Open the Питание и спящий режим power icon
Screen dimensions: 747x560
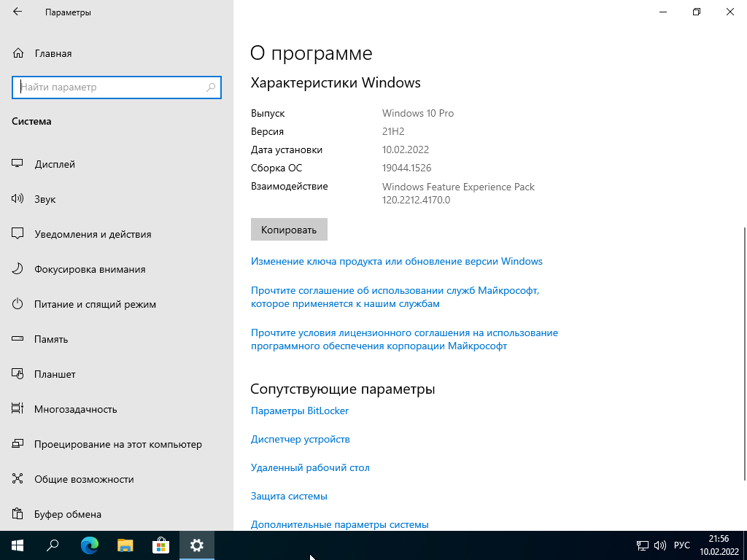pyautogui.click(x=18, y=304)
